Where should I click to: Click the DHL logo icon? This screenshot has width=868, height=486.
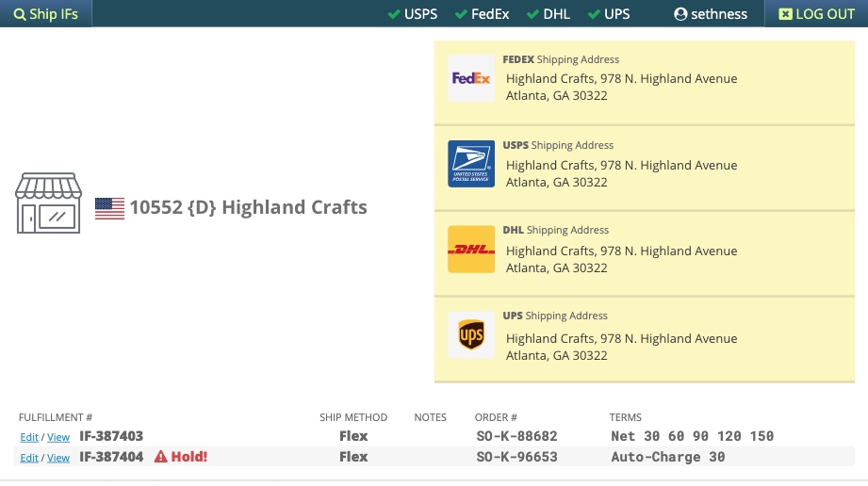(470, 250)
